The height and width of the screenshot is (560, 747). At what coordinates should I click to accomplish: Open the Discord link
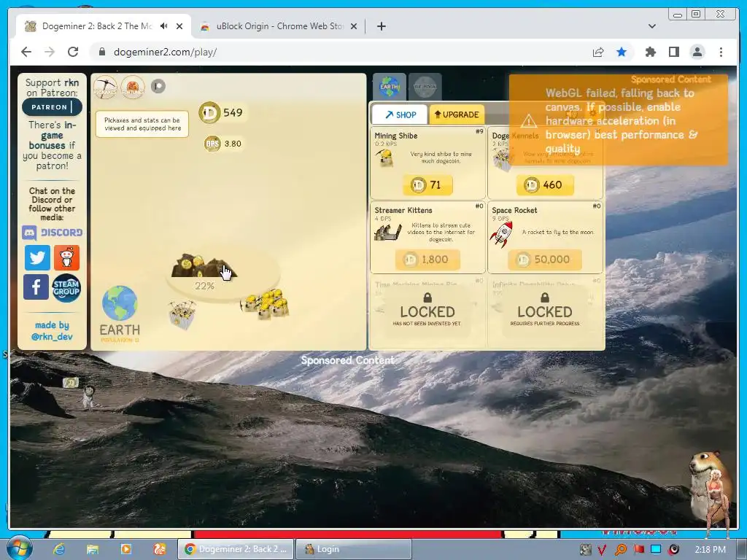tap(52, 233)
